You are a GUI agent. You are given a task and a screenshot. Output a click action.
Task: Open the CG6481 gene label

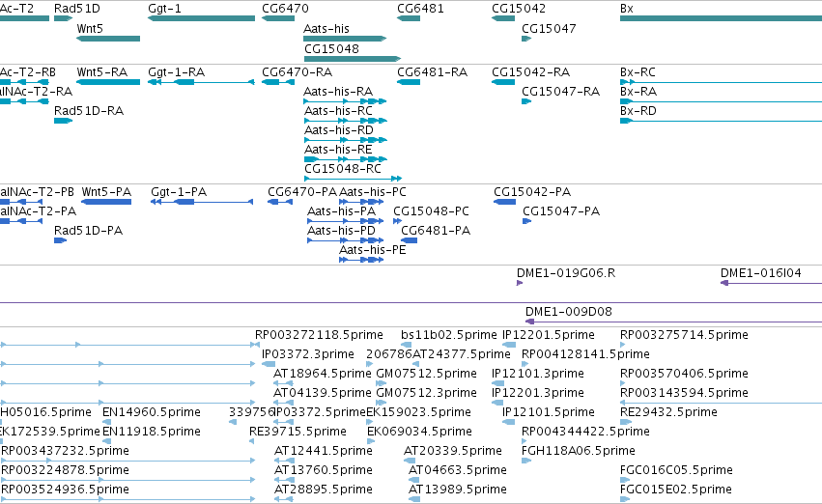pyautogui.click(x=420, y=9)
